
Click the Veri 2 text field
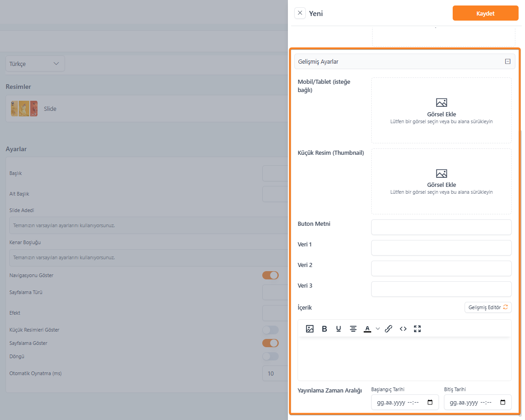(x=441, y=268)
